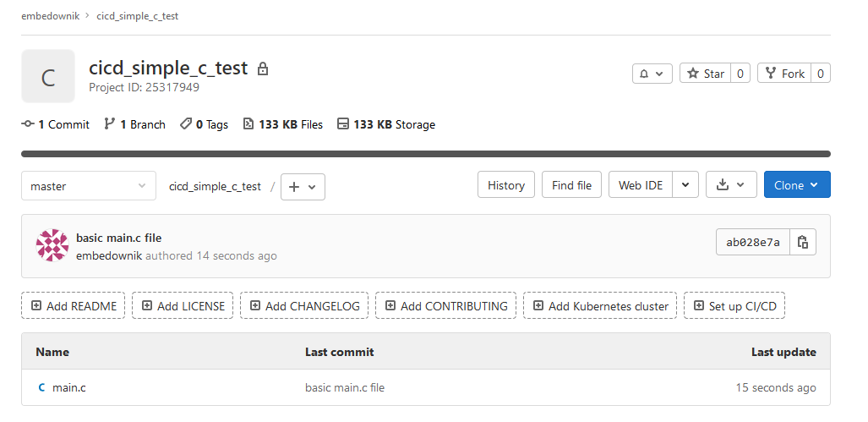Click the Add README button
The width and height of the screenshot is (868, 422).
coord(74,306)
